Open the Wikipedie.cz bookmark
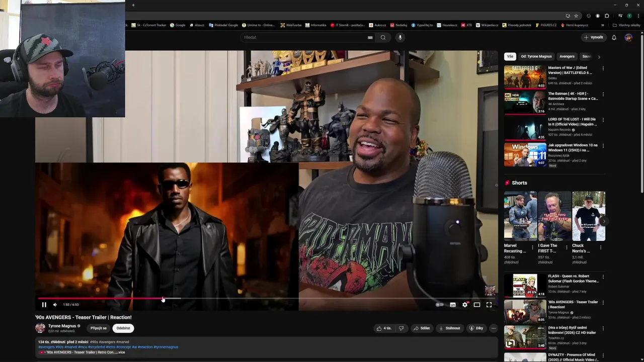This screenshot has height=362, width=644. click(x=487, y=25)
